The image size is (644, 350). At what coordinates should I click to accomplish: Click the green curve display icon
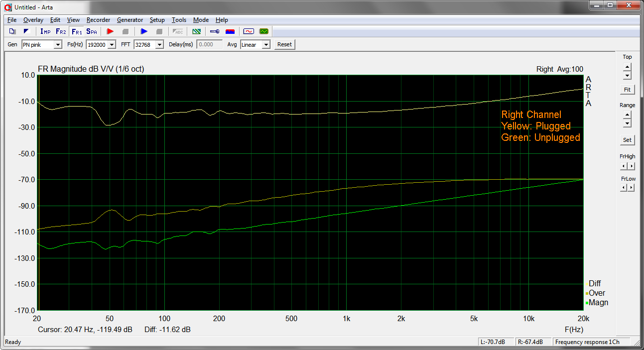click(x=263, y=31)
